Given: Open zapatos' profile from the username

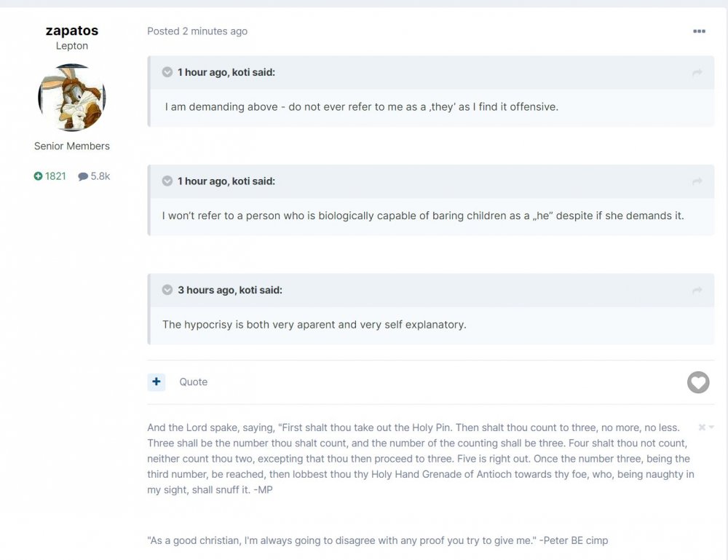Looking at the screenshot, I should coord(71,31).
